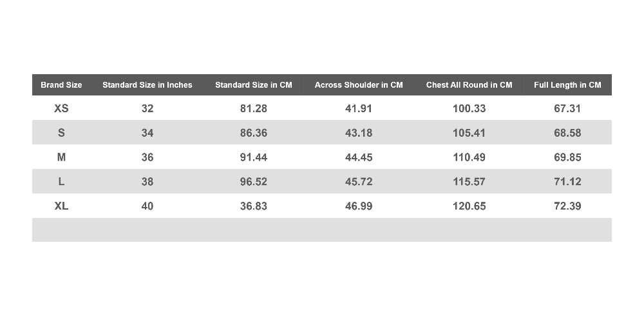Select the Across Shoulder in CM header

[x=359, y=84]
